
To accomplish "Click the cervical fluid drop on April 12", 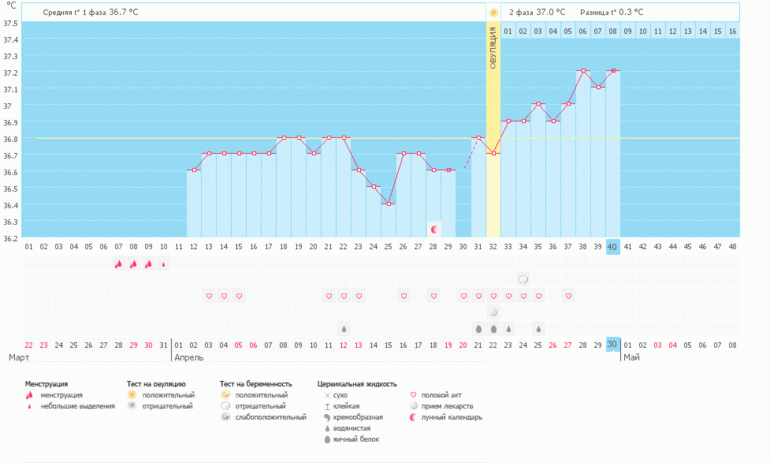I will (343, 328).
